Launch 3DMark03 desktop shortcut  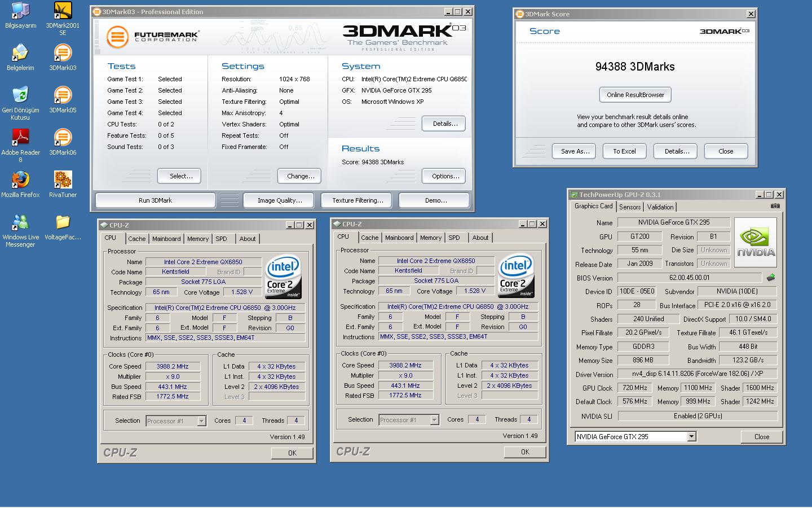click(63, 58)
